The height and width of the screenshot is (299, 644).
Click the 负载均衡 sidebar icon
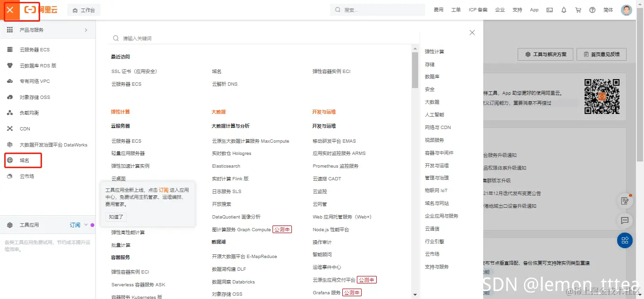pos(10,113)
